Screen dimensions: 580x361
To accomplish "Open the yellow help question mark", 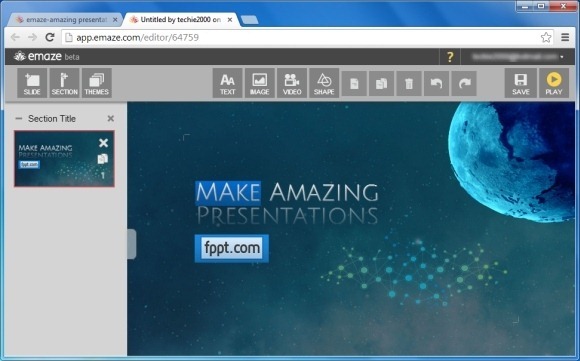I will tap(450, 57).
